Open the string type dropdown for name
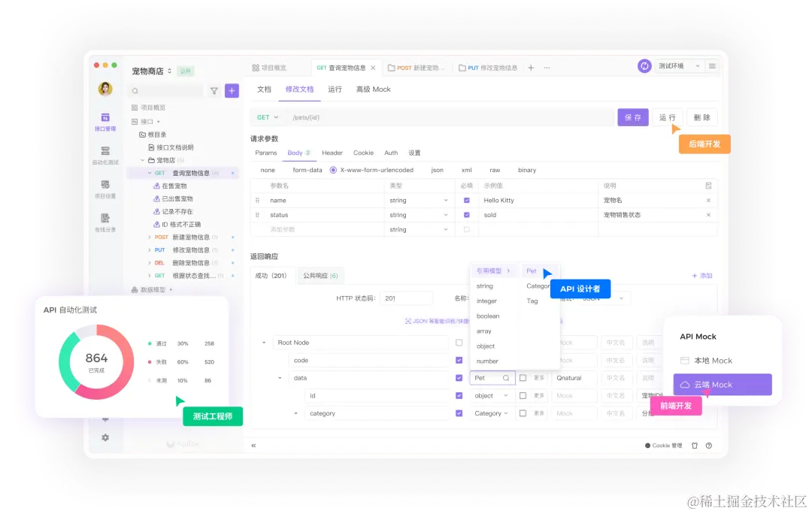 tap(419, 201)
